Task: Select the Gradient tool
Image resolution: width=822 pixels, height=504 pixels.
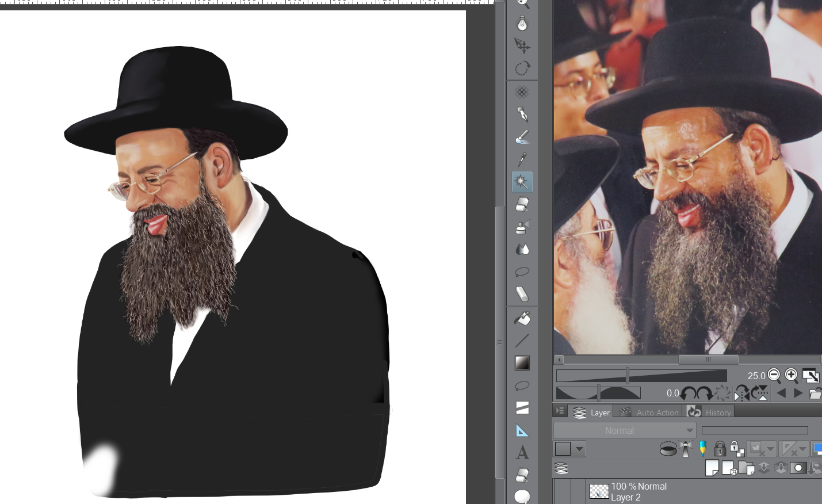Action: [x=522, y=363]
